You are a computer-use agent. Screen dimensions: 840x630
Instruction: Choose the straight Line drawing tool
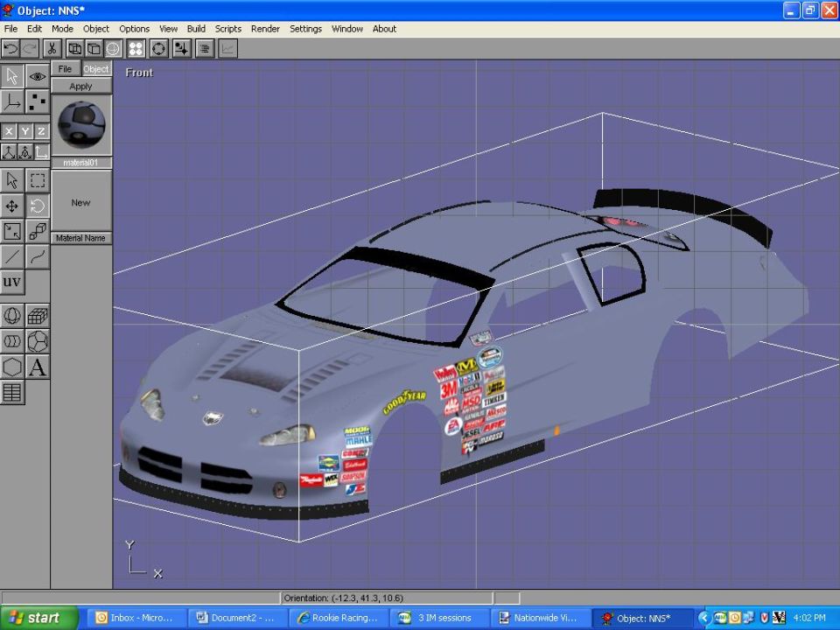tap(12, 257)
